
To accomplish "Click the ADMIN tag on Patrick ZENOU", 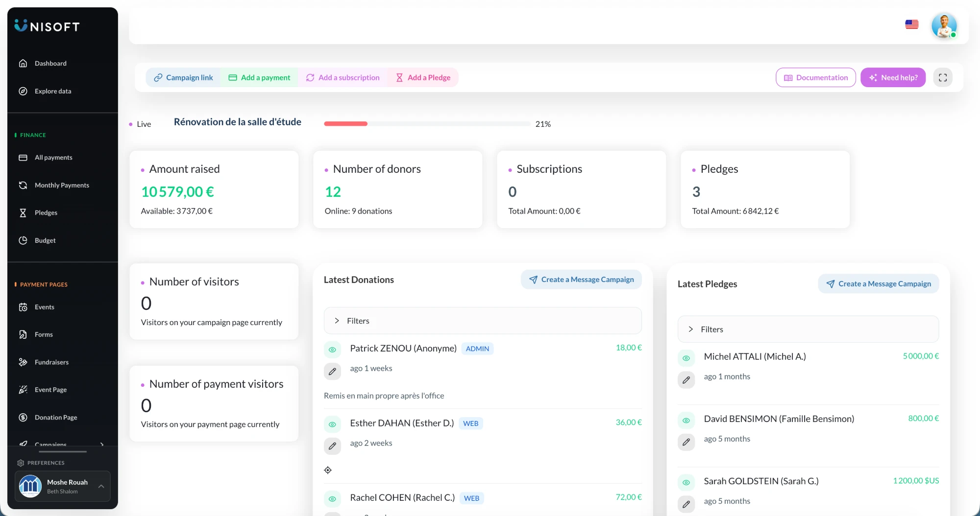I will click(x=477, y=349).
